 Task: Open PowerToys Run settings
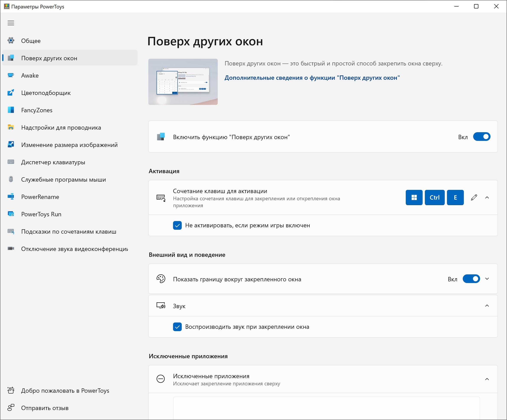click(x=70, y=214)
